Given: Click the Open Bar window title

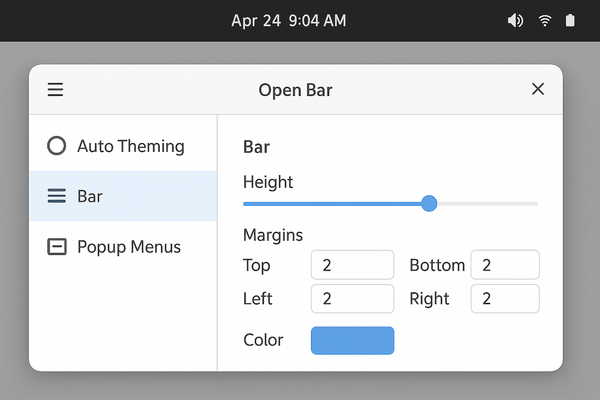Looking at the screenshot, I should coord(295,90).
